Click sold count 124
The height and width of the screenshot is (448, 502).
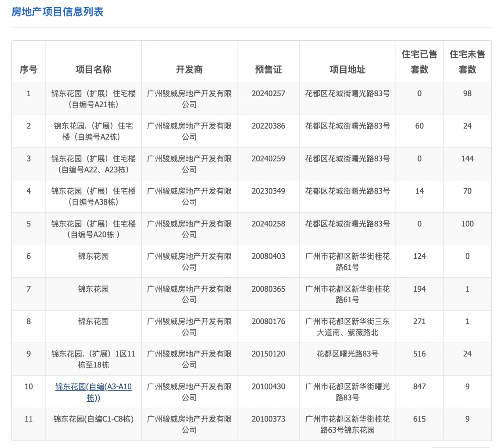419,256
